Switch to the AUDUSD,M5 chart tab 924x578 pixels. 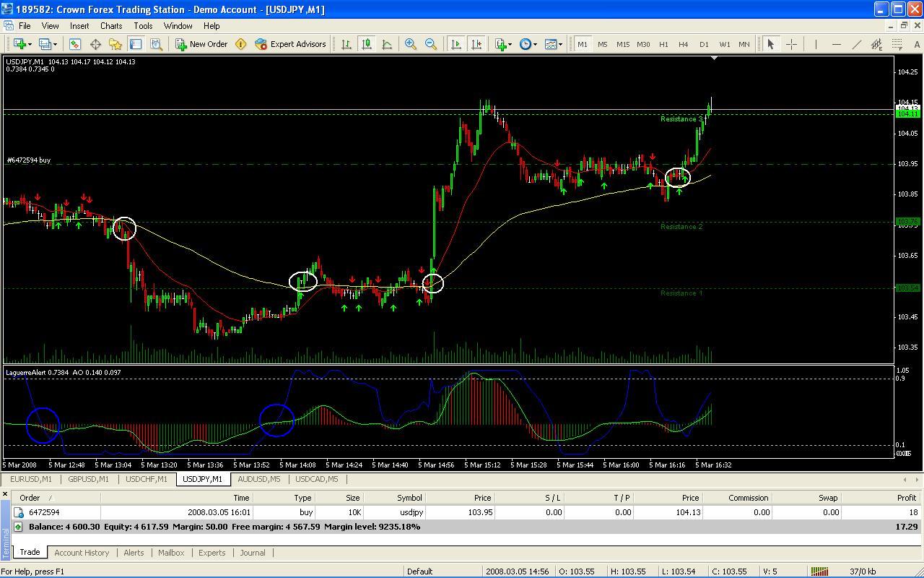point(259,479)
